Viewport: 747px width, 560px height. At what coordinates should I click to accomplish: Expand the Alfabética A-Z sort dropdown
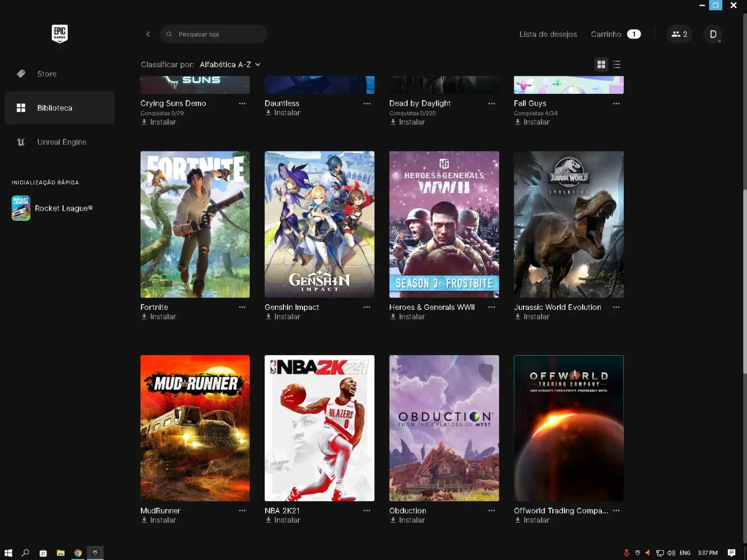(230, 65)
